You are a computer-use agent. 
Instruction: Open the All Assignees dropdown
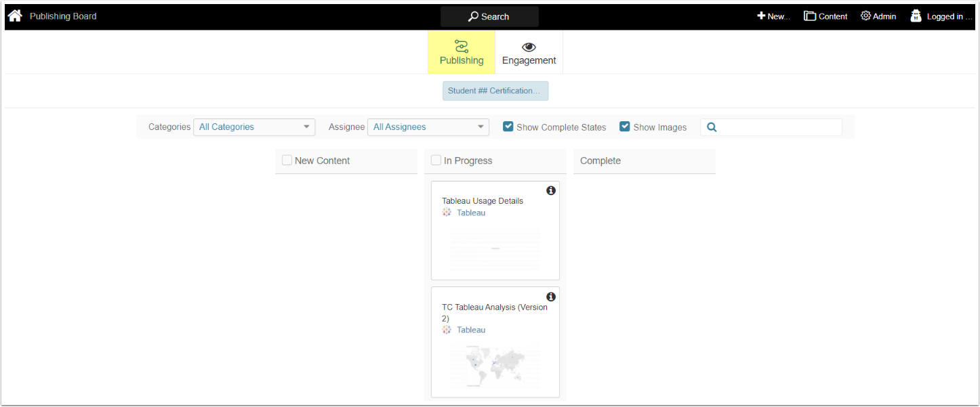click(x=428, y=127)
